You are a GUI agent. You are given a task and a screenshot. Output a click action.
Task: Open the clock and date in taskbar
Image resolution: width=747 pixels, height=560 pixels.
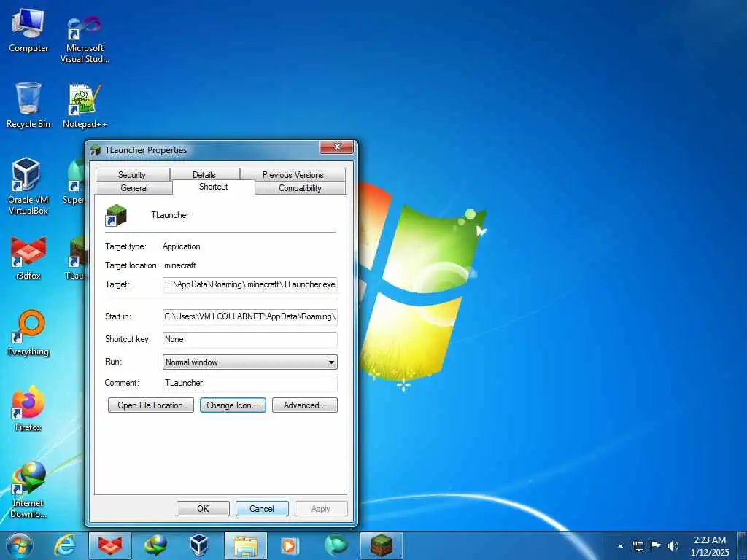click(x=710, y=546)
